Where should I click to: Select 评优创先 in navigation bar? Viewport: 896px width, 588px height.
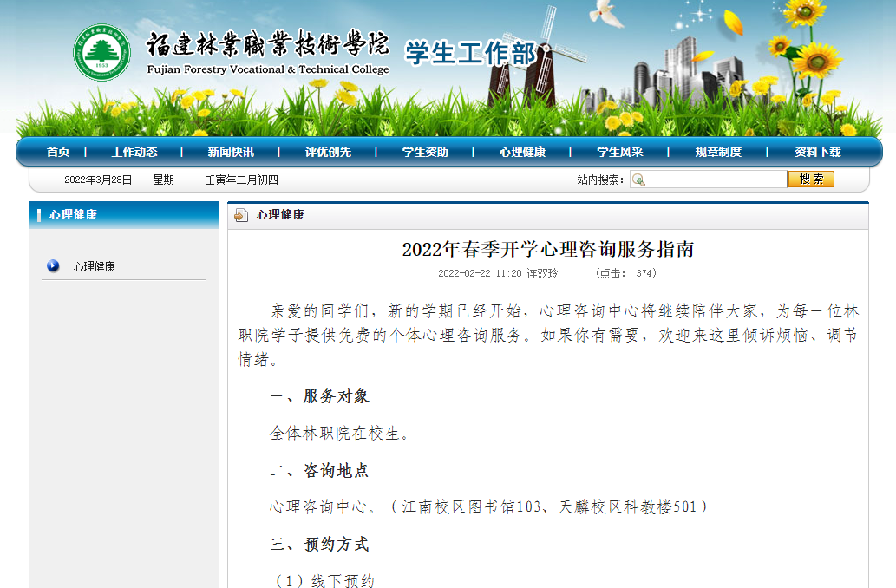click(328, 152)
